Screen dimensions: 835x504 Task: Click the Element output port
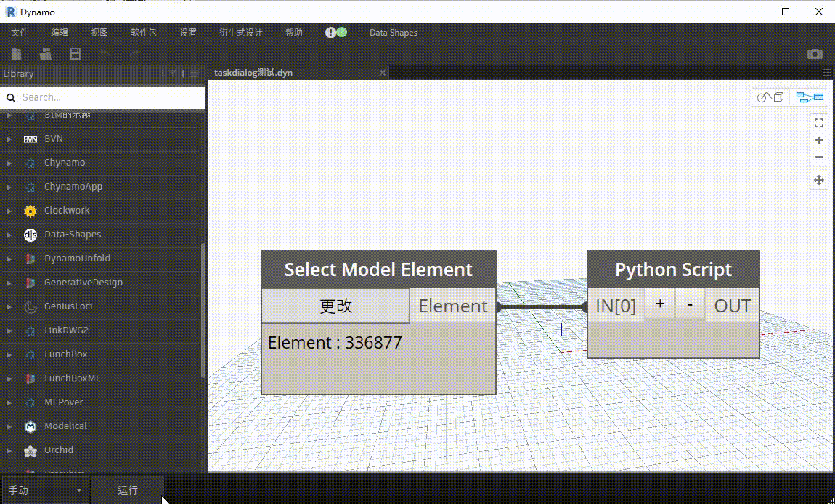[x=453, y=306]
